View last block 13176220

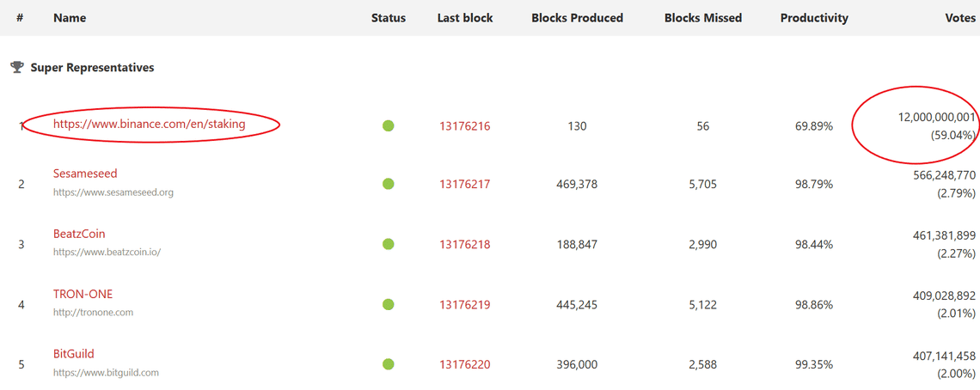[464, 364]
